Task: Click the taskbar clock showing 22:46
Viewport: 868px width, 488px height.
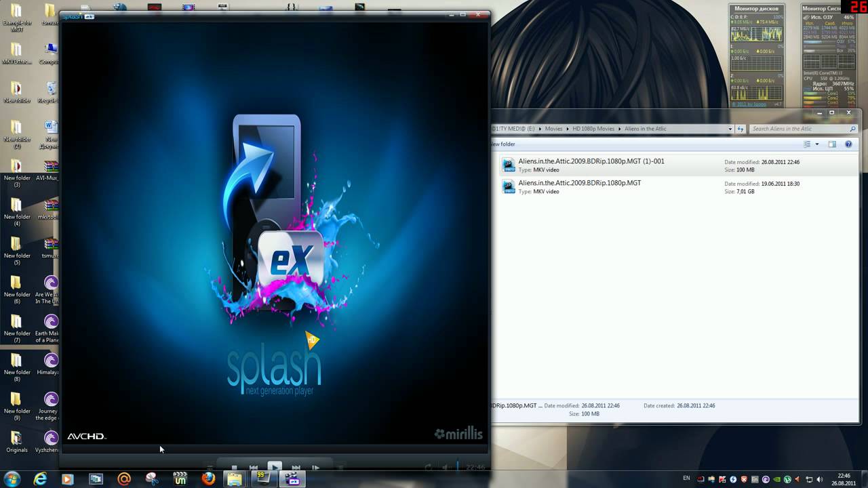Action: (x=844, y=479)
